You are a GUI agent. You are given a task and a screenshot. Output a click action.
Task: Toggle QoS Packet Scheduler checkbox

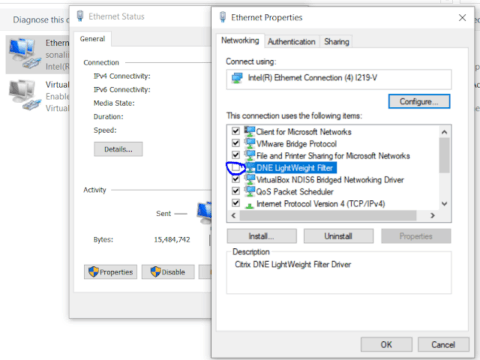(236, 191)
